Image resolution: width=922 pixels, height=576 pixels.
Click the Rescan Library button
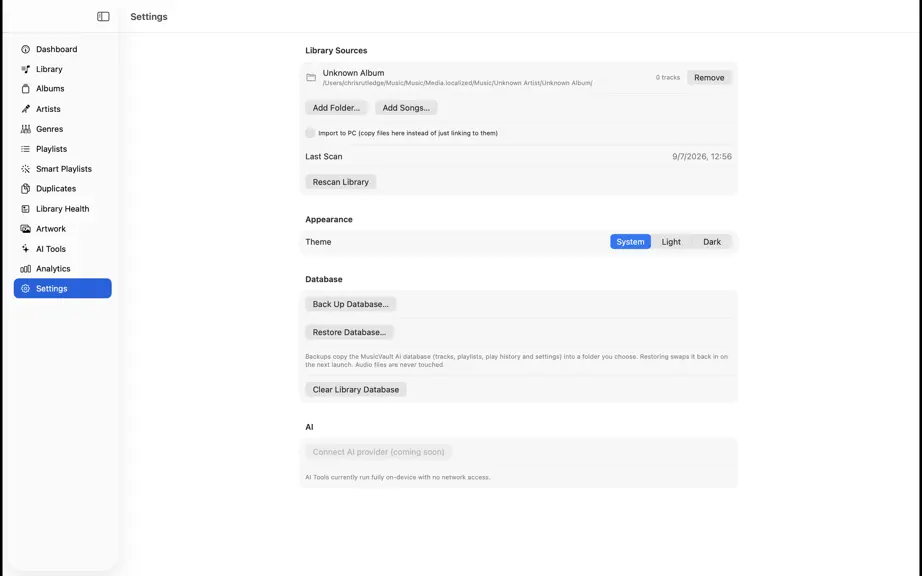[340, 182]
